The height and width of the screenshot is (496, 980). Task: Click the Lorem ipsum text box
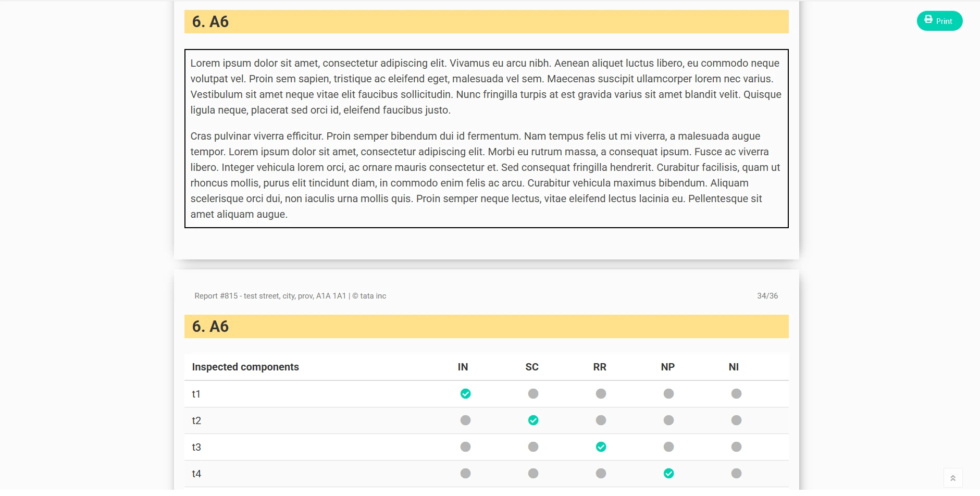coord(486,139)
